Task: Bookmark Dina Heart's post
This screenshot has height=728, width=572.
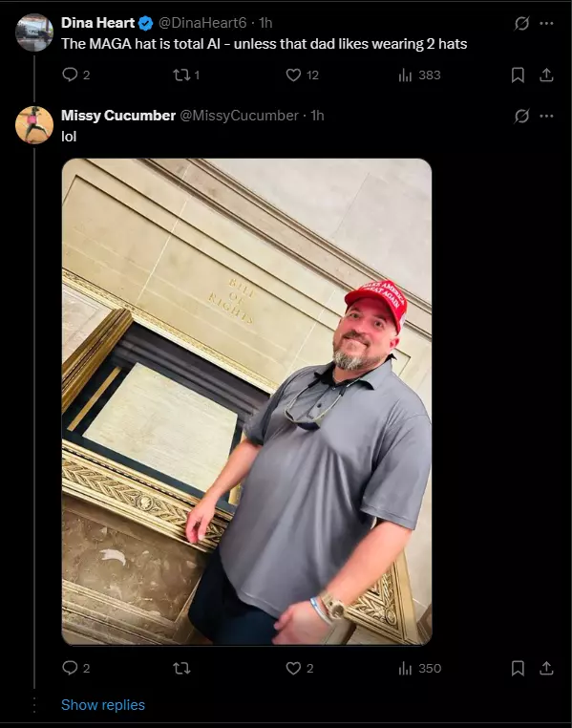Action: coord(518,75)
